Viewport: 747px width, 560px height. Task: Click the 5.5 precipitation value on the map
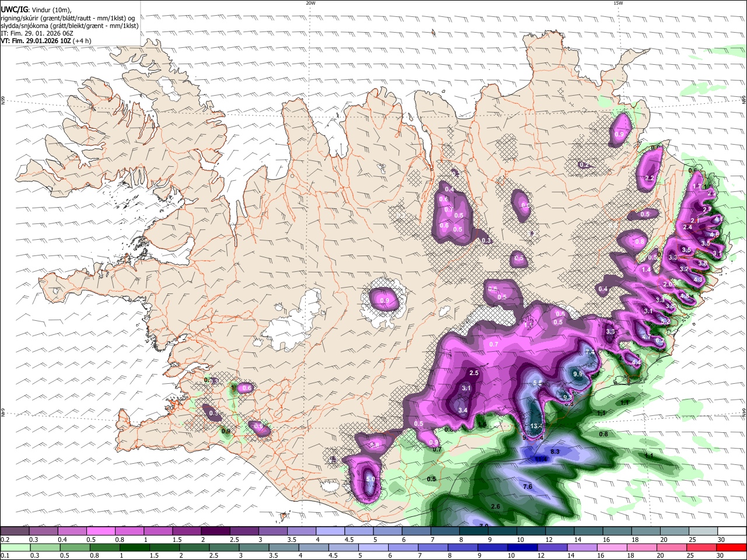[x=538, y=383]
